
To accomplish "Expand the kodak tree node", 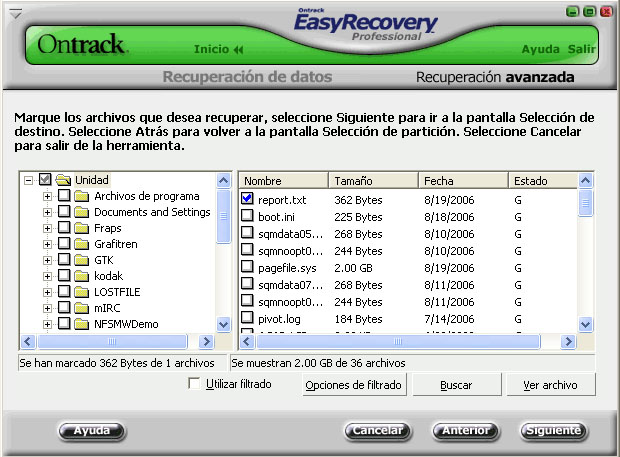I will (47, 276).
